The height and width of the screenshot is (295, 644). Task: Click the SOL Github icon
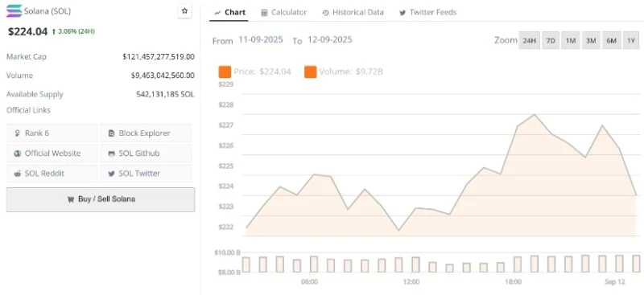tap(111, 154)
